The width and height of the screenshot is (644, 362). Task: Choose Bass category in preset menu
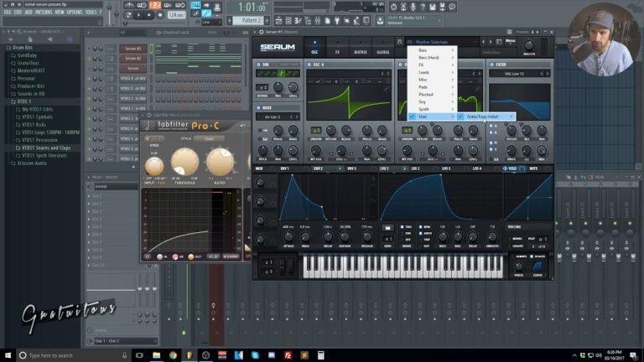point(432,50)
